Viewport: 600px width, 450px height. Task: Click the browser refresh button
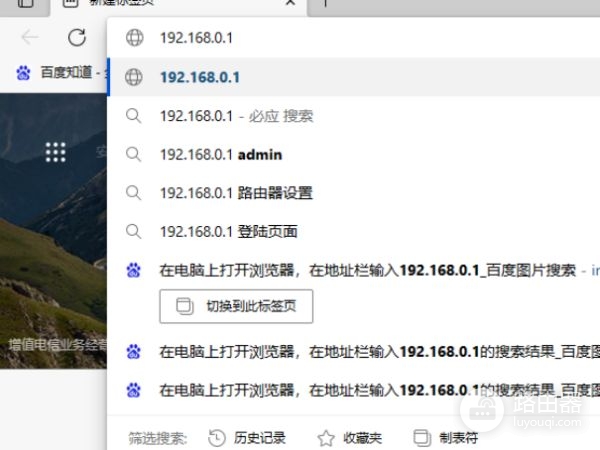[77, 38]
